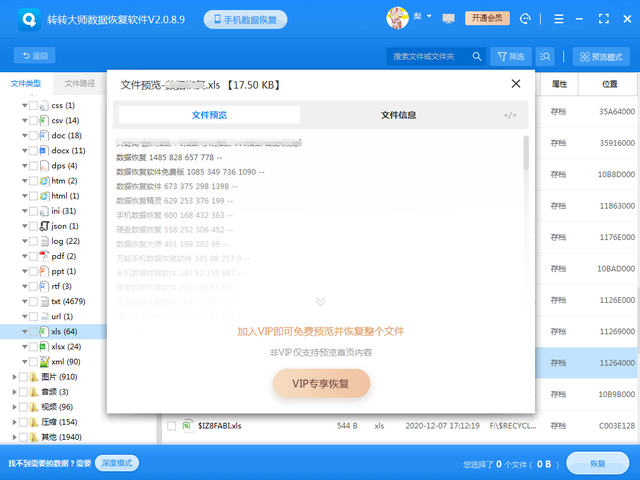Click the json file type icon

coord(44,226)
